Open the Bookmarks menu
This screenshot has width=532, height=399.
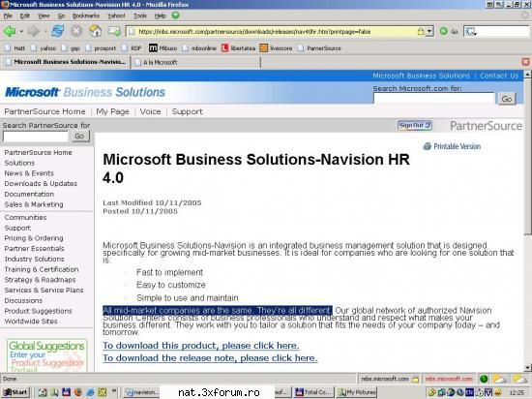point(86,15)
